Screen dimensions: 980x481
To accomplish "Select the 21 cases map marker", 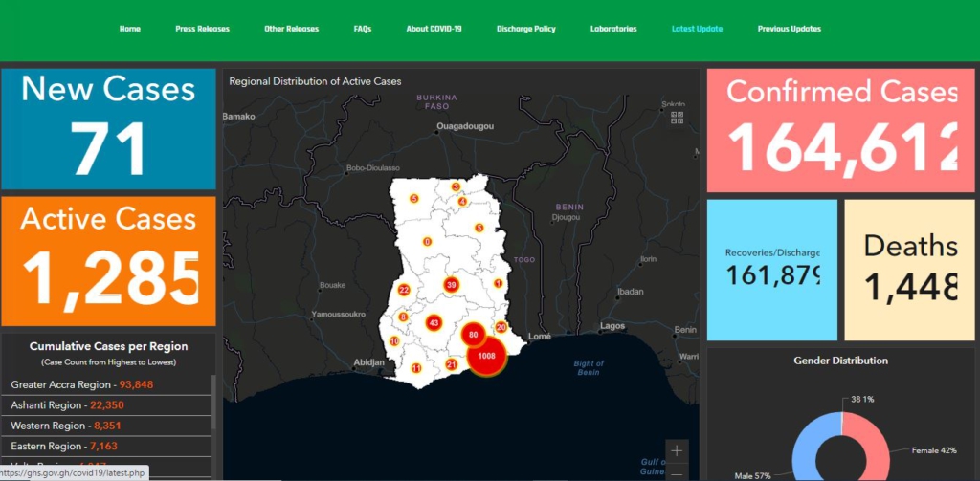I will [452, 364].
